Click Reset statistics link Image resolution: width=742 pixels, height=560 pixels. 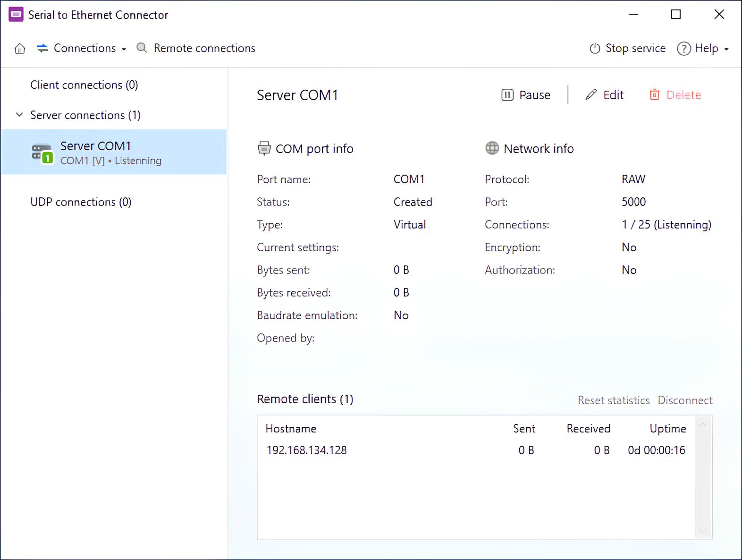pyautogui.click(x=614, y=400)
